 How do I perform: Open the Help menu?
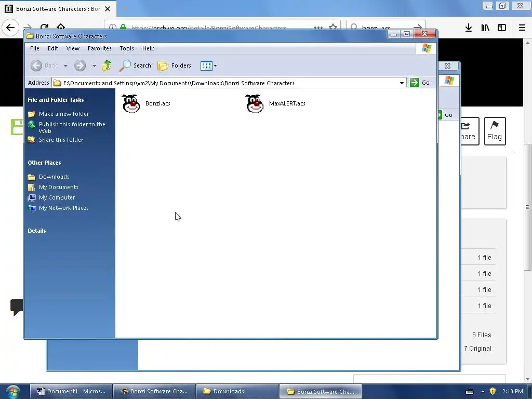pyautogui.click(x=148, y=48)
